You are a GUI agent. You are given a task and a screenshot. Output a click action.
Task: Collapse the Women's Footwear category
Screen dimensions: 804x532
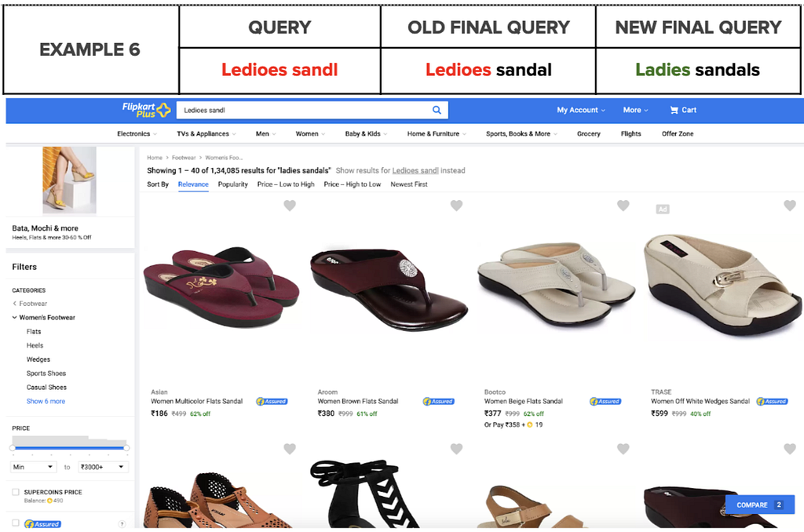click(14, 317)
